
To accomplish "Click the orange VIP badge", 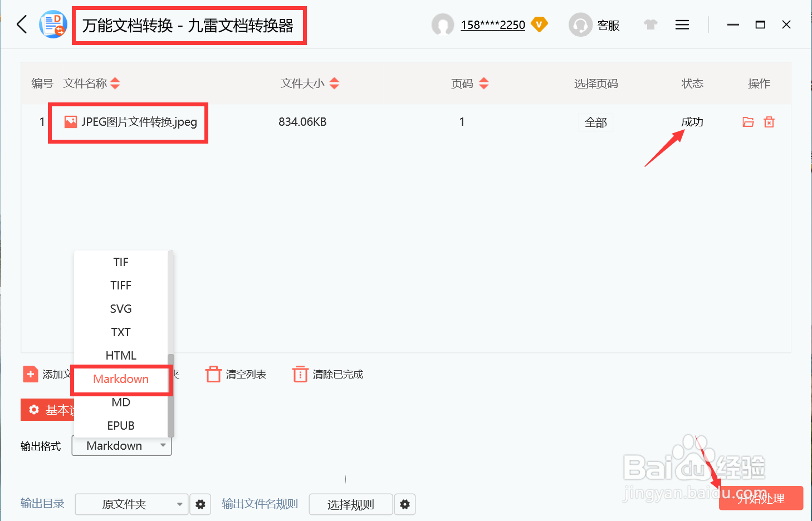I will (539, 24).
